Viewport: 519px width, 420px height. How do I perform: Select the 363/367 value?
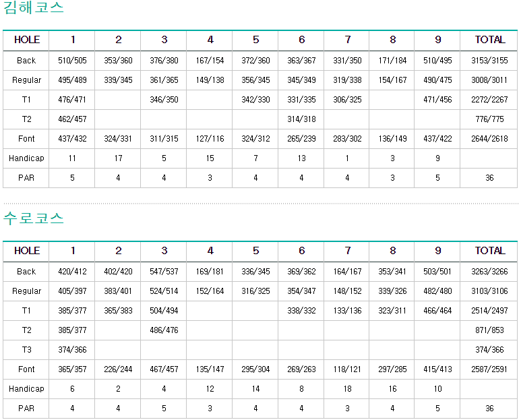[301, 61]
